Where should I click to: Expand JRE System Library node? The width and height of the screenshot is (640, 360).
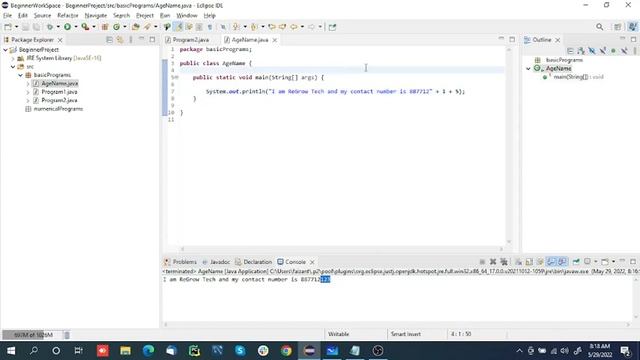pos(13,58)
